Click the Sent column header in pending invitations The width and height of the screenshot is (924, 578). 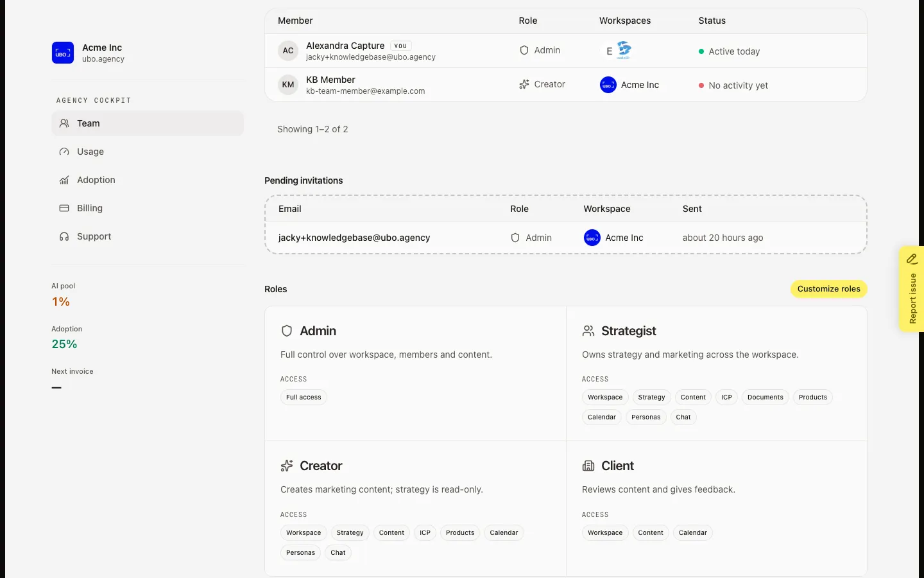(692, 209)
